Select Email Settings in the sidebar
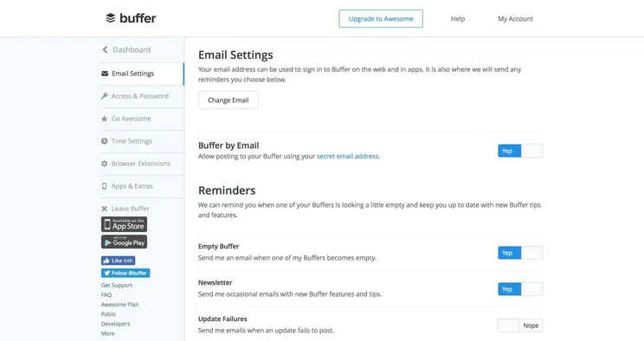The image size is (644, 341). 142,74
